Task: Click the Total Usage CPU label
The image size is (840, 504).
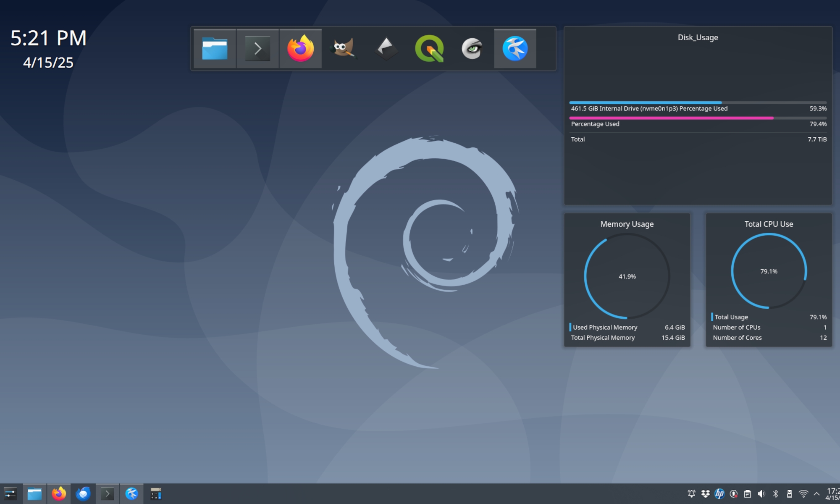Action: 731,317
